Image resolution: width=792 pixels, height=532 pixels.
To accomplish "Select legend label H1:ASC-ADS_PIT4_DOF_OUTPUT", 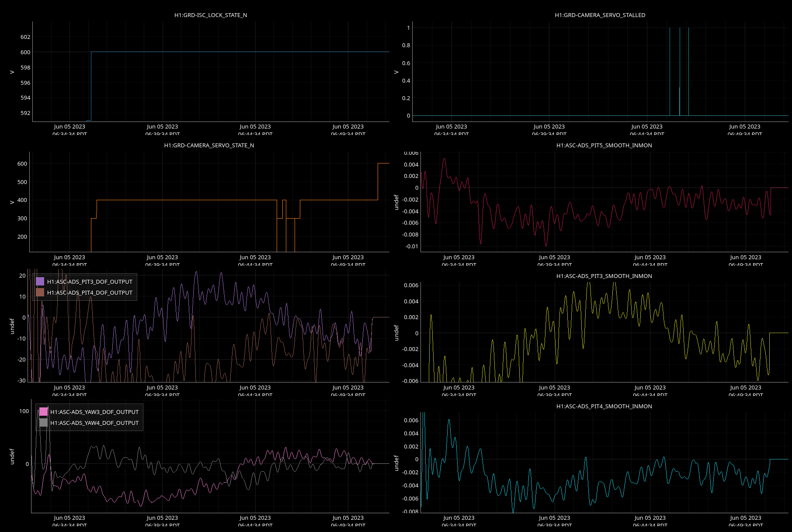I will (x=90, y=292).
